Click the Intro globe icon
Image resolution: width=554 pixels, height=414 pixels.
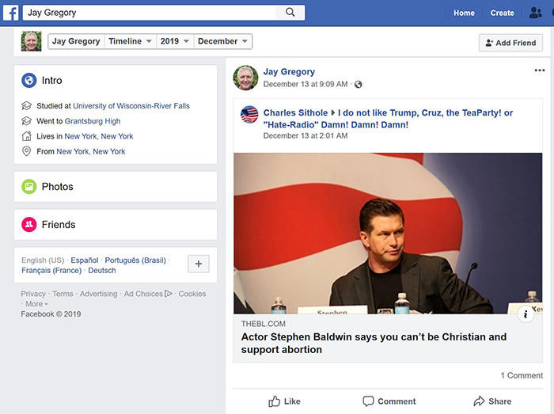29,80
